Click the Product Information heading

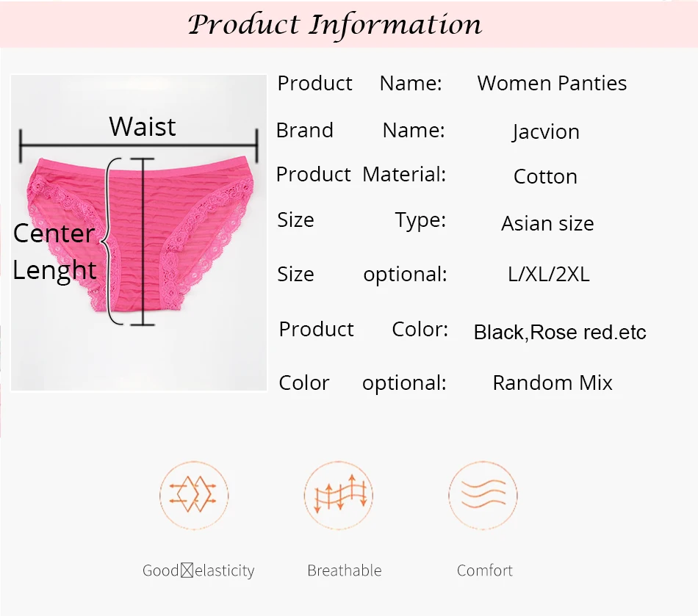pyautogui.click(x=335, y=25)
